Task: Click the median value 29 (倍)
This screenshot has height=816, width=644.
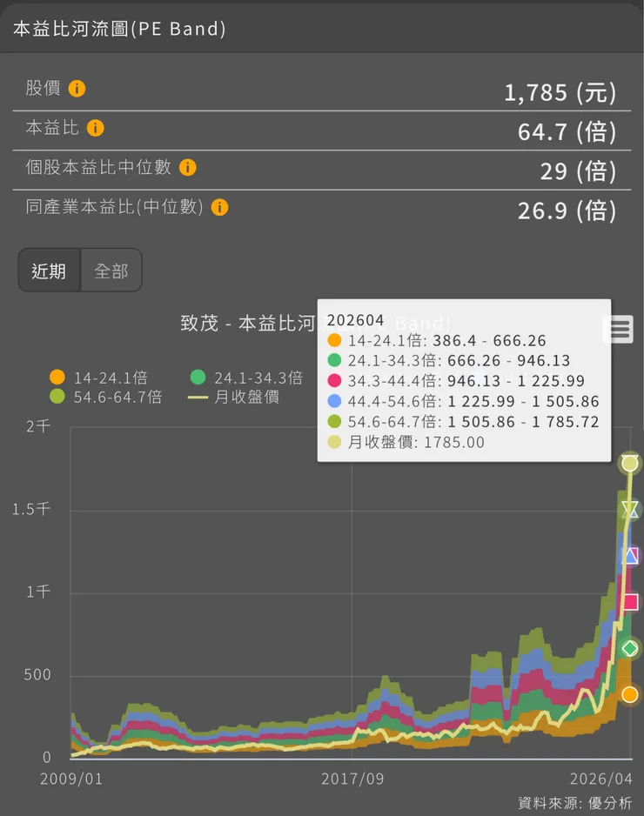Action: pos(579,171)
